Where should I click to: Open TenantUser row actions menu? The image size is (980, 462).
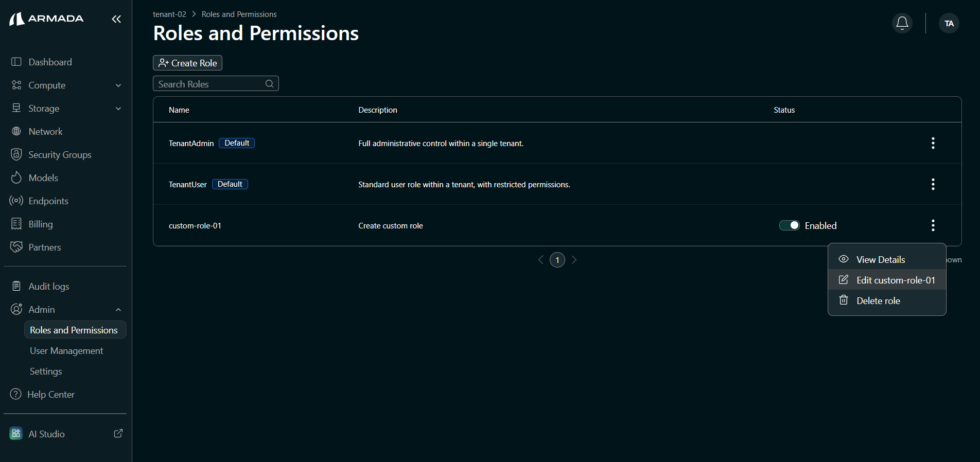click(x=933, y=184)
